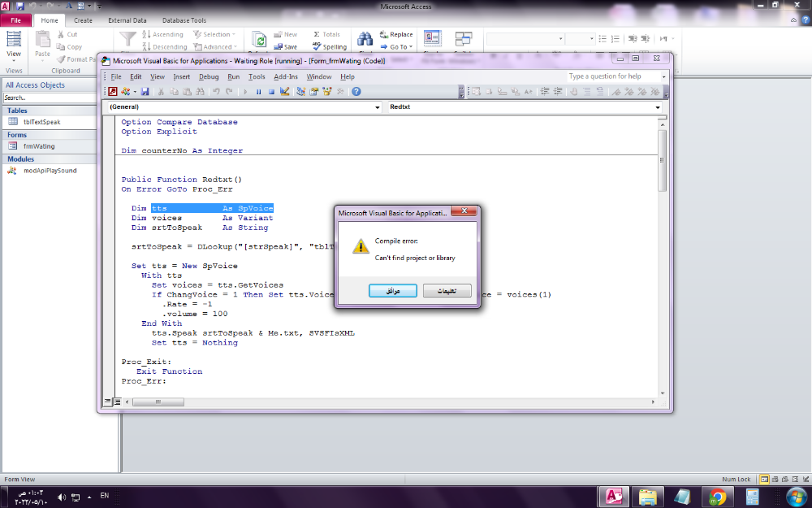Toggle Breakpoint hand icon in Edit toolbar
The width and height of the screenshot is (812, 508).
point(574,92)
